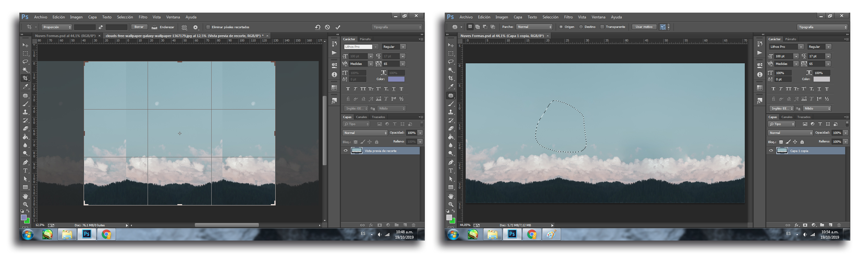868x257 pixels.
Task: Open Chrome from left window taskbar
Action: [x=106, y=234]
